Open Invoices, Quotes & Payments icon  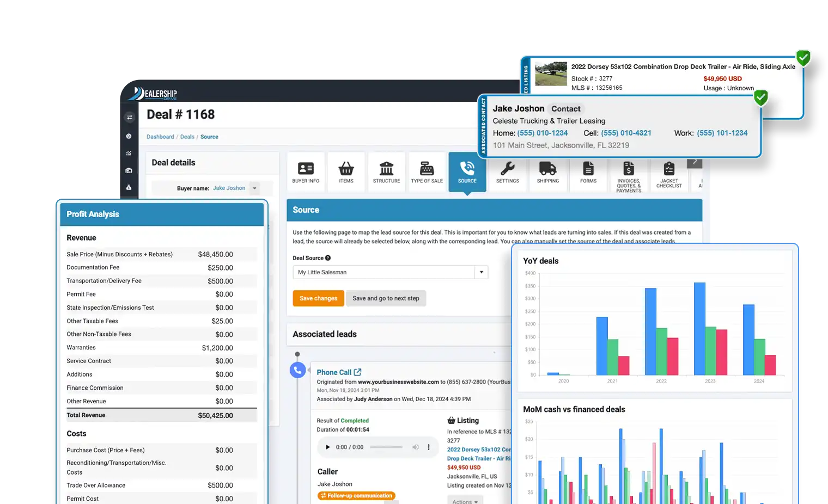629,169
